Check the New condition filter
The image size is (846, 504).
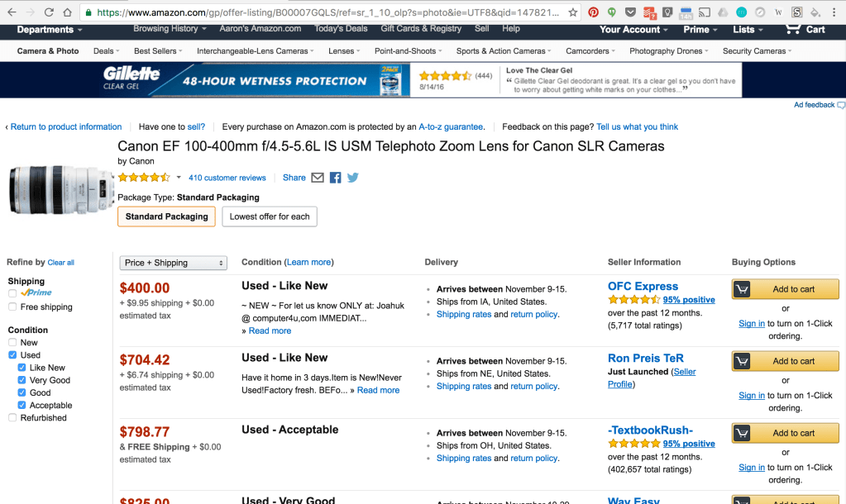pyautogui.click(x=12, y=343)
